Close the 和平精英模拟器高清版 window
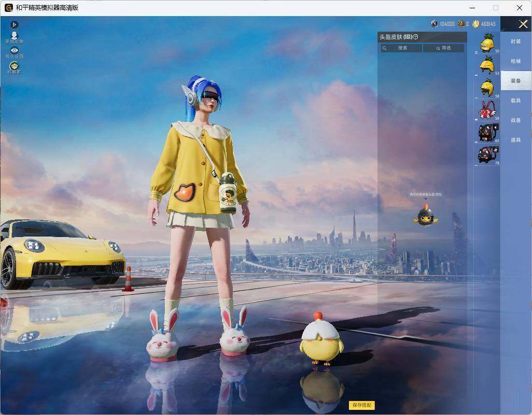The image size is (532, 415). tap(520, 7)
